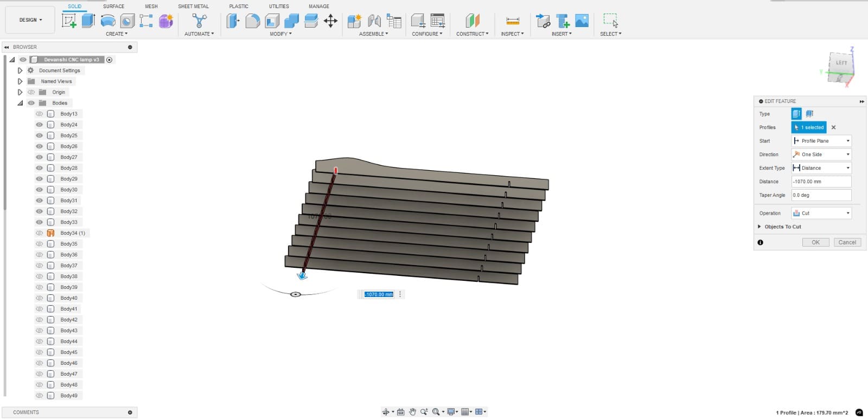
Task: Click the '1 selected' Profiles button
Action: [809, 127]
